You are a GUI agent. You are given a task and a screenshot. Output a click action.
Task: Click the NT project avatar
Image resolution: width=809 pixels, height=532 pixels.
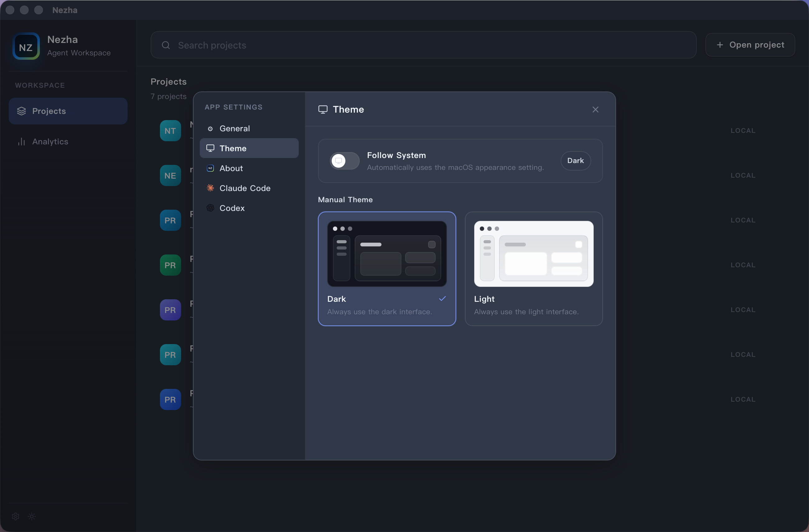[x=170, y=131]
